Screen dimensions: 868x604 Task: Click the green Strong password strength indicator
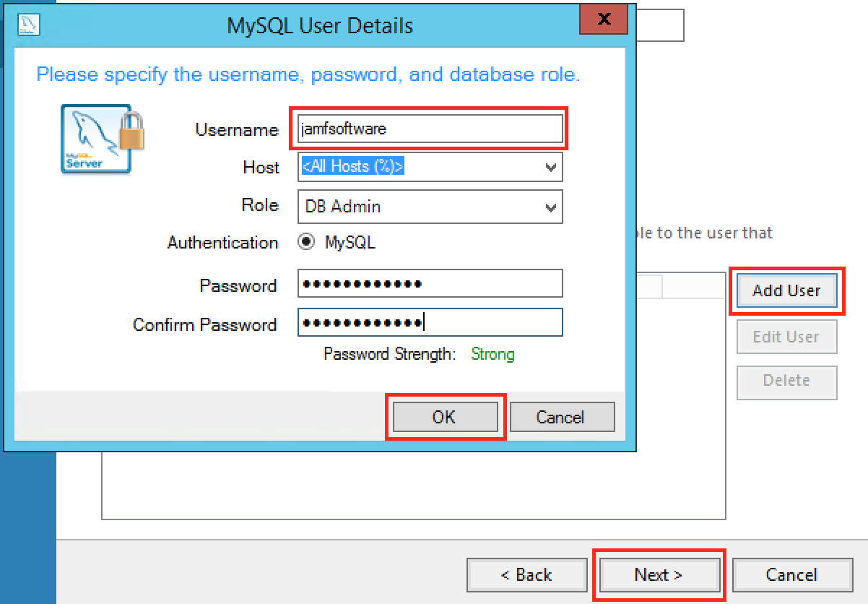tap(492, 354)
